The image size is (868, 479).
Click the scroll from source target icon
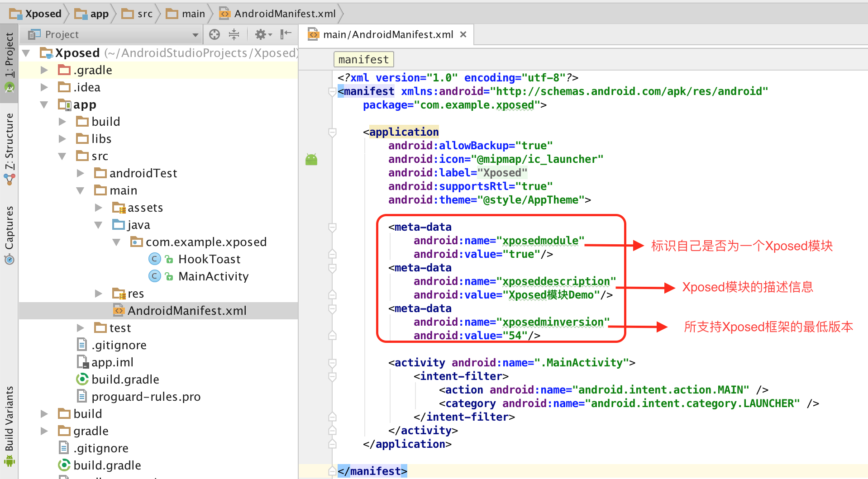tap(215, 34)
